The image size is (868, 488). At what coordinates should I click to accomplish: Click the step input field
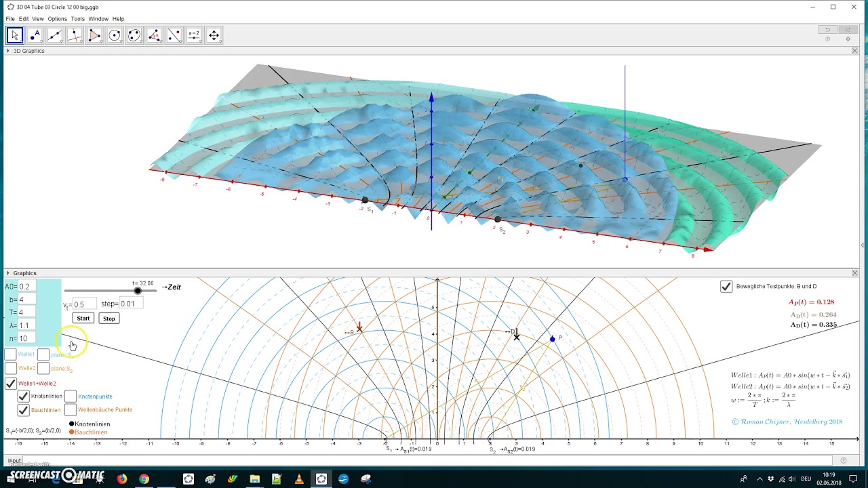(132, 304)
